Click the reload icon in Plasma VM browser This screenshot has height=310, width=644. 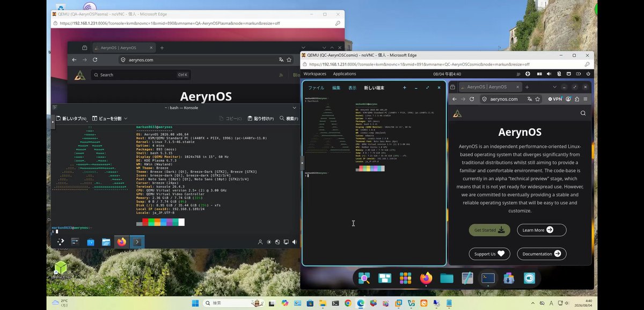point(95,60)
